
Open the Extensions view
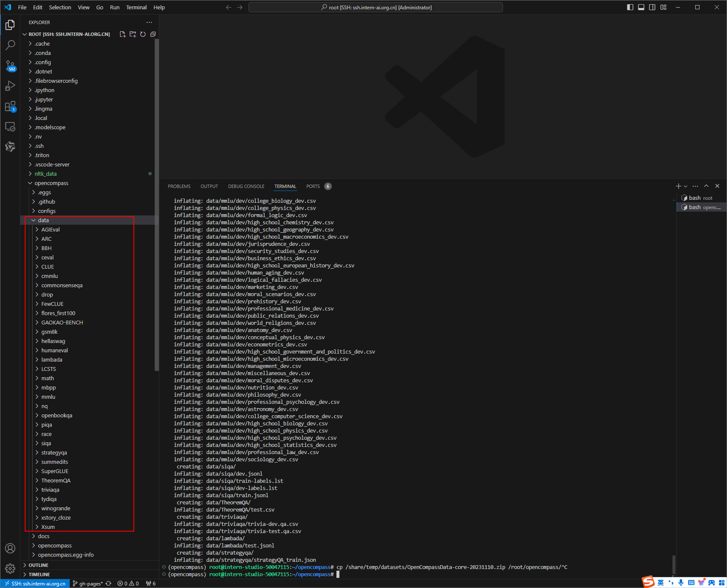(10, 106)
